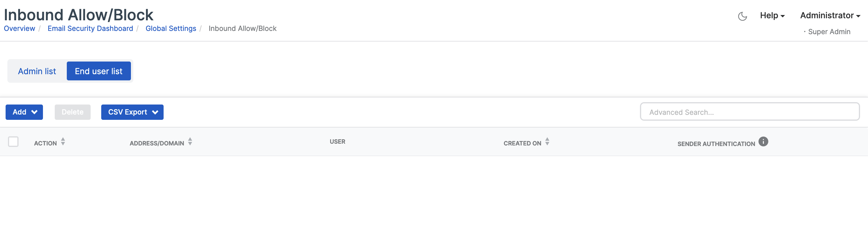Toggle dark mode moon icon

(x=742, y=16)
